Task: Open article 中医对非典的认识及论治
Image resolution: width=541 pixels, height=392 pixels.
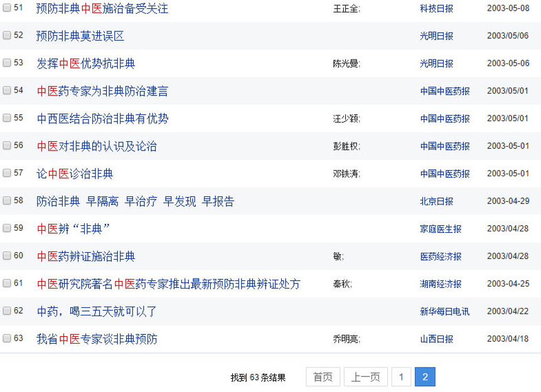Action: (x=97, y=146)
